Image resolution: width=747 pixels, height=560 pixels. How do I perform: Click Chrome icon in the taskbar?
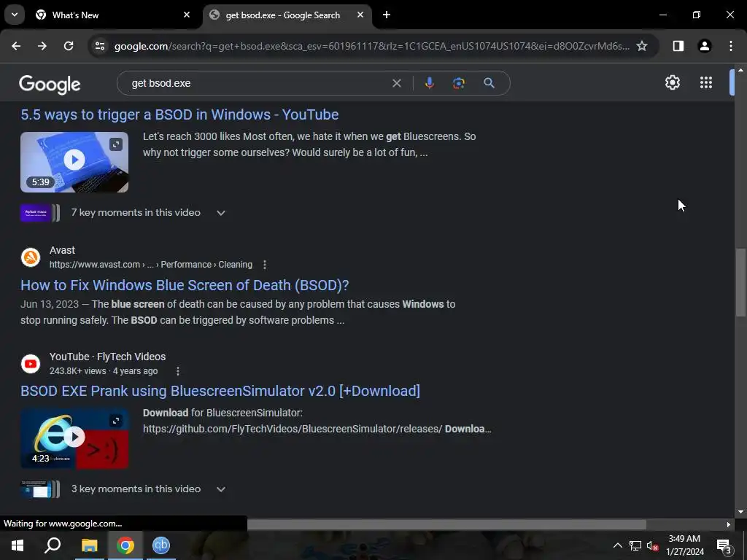click(125, 545)
